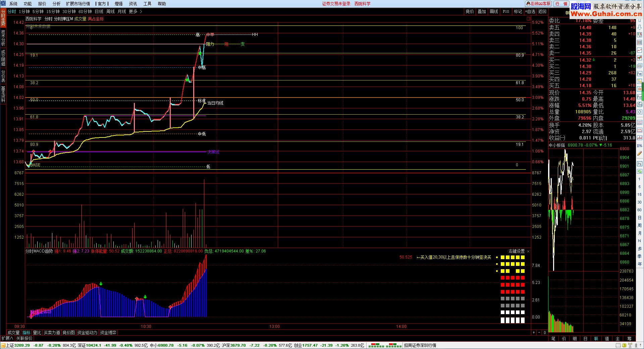
Task: Click the yellow round icon in status bar
Action: 624,345
